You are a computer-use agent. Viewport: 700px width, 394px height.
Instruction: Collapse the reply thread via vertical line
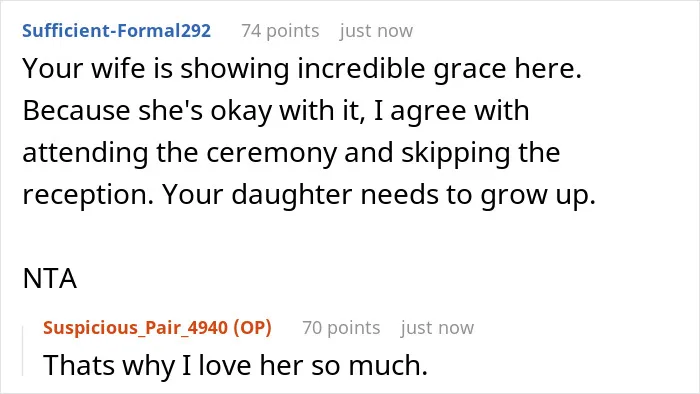coord(23,351)
